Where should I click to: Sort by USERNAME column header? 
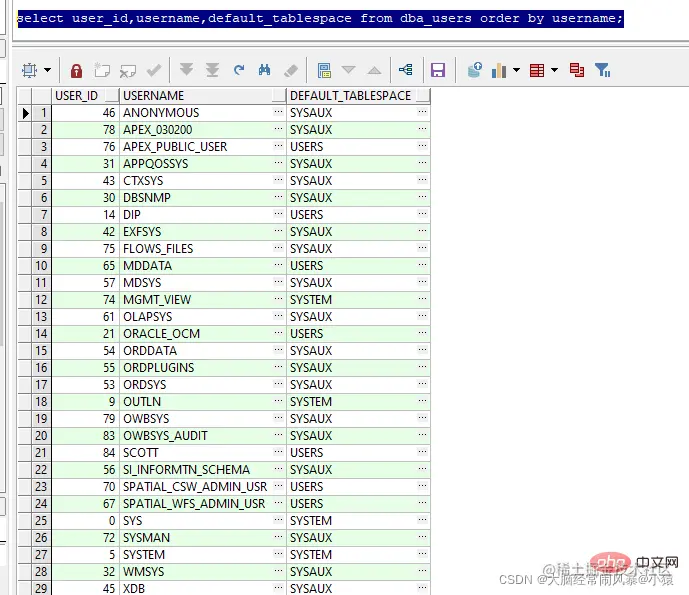[203, 96]
